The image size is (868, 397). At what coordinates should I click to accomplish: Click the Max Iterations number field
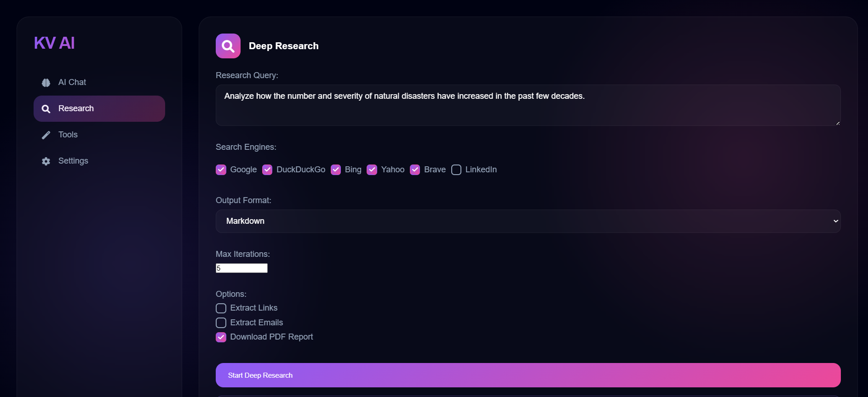click(x=241, y=268)
